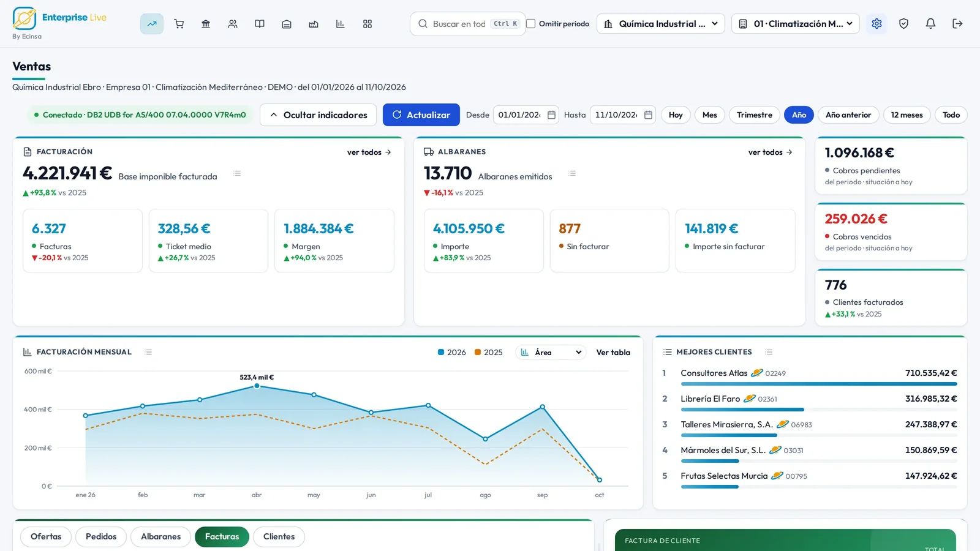This screenshot has width=980, height=551.
Task: Open the bar chart module icon
Action: pos(341,24)
